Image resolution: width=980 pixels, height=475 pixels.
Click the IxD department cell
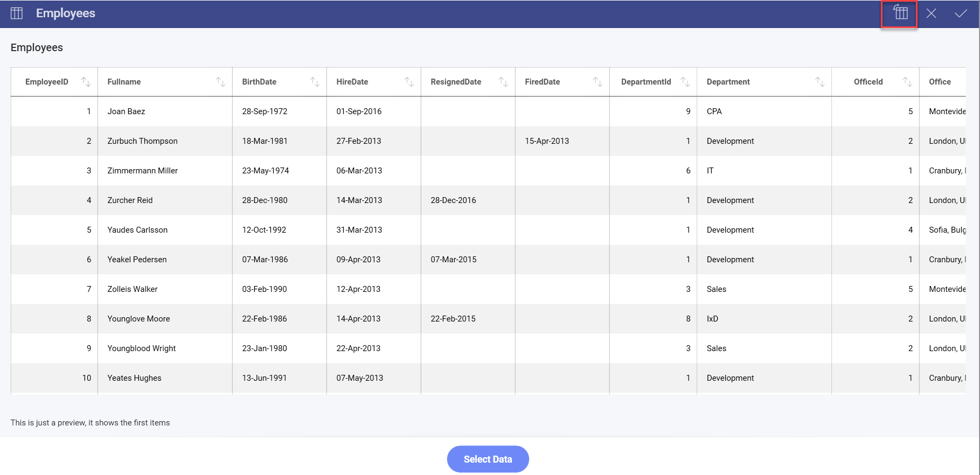764,319
